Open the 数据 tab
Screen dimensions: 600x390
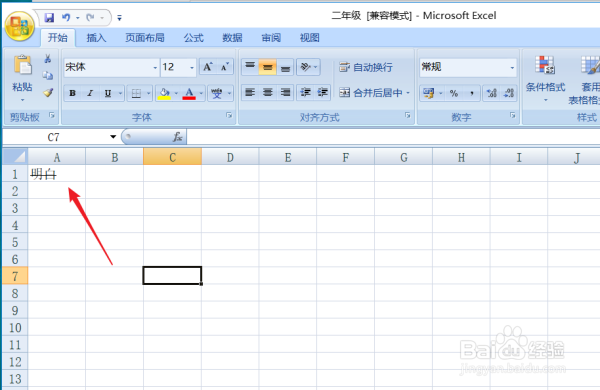(x=232, y=38)
